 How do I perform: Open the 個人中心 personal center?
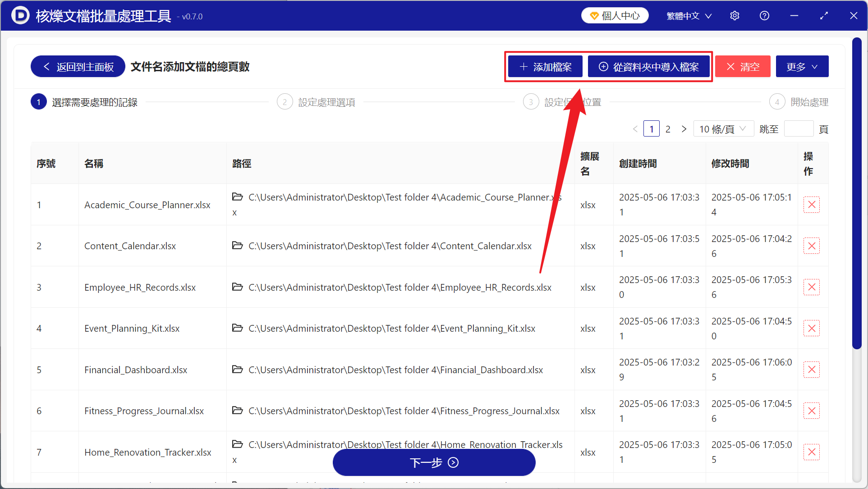click(615, 16)
